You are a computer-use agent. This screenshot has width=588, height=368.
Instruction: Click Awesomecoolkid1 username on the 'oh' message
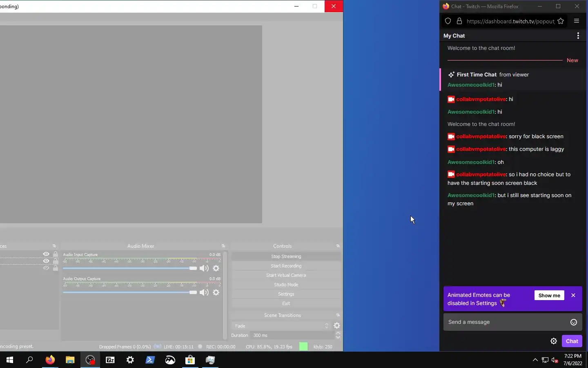[x=471, y=162]
